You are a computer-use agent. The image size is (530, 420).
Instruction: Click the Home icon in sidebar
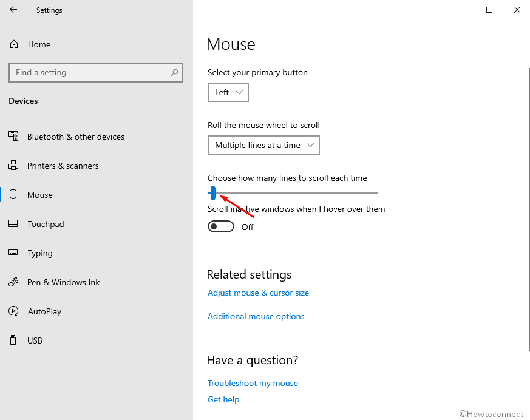(14, 44)
